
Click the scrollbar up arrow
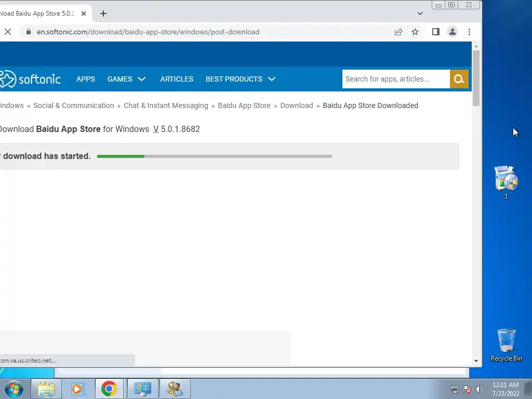pos(476,46)
